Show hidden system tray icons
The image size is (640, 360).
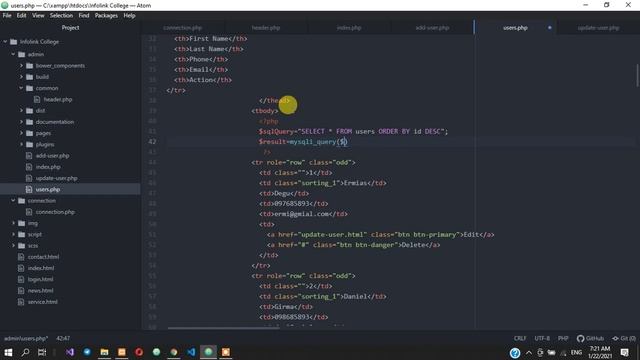pos(529,353)
